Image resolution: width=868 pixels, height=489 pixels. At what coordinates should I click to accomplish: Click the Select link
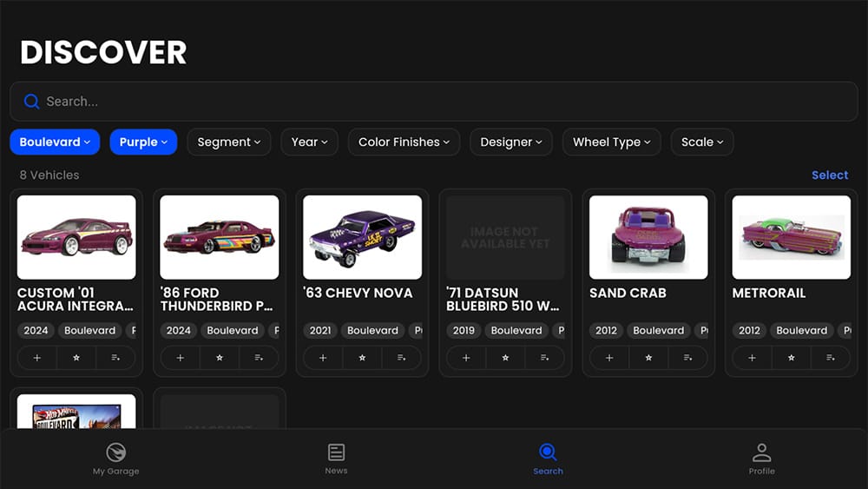[x=830, y=175]
